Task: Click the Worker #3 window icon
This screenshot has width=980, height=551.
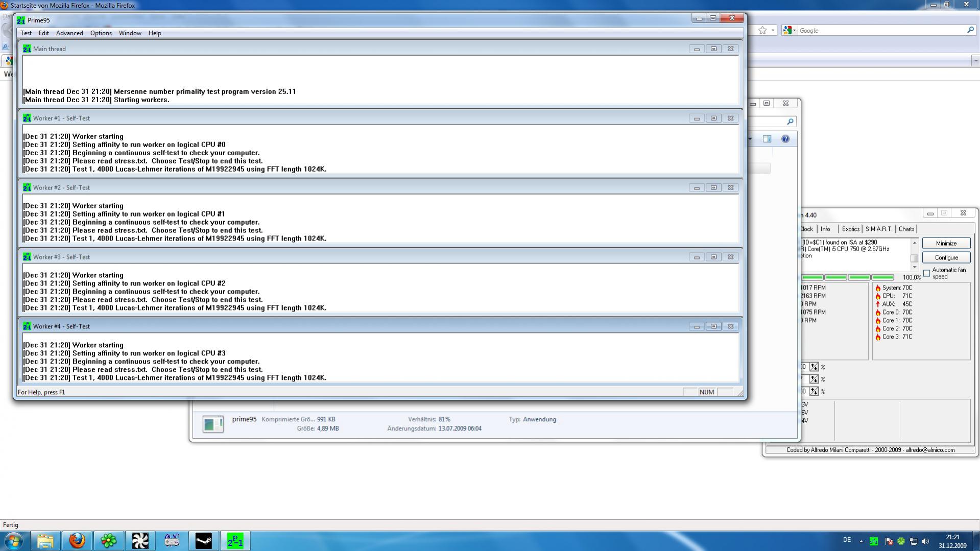Action: [27, 257]
